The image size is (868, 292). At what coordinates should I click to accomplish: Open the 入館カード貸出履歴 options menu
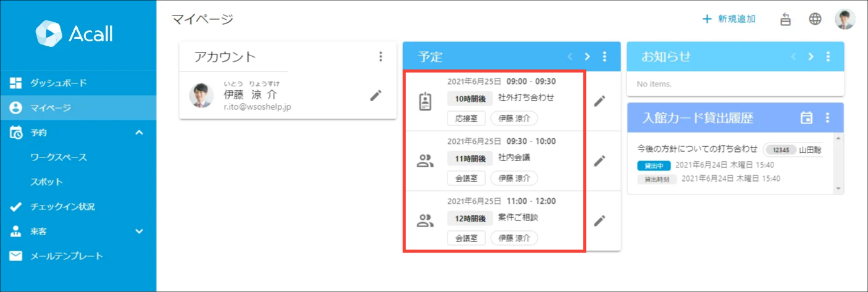point(828,118)
